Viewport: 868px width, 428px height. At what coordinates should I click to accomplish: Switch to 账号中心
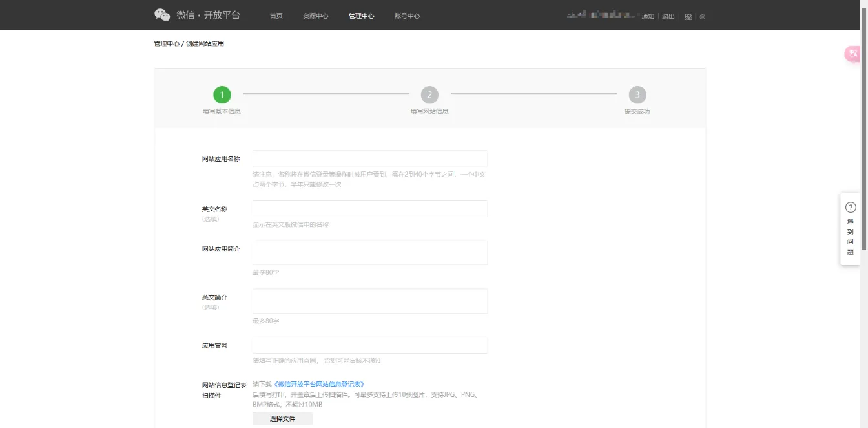click(407, 16)
